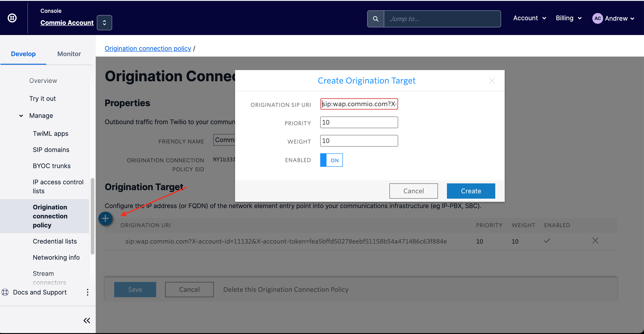Click Delete this Origination Connection Policy
644x334 pixels.
(x=286, y=289)
